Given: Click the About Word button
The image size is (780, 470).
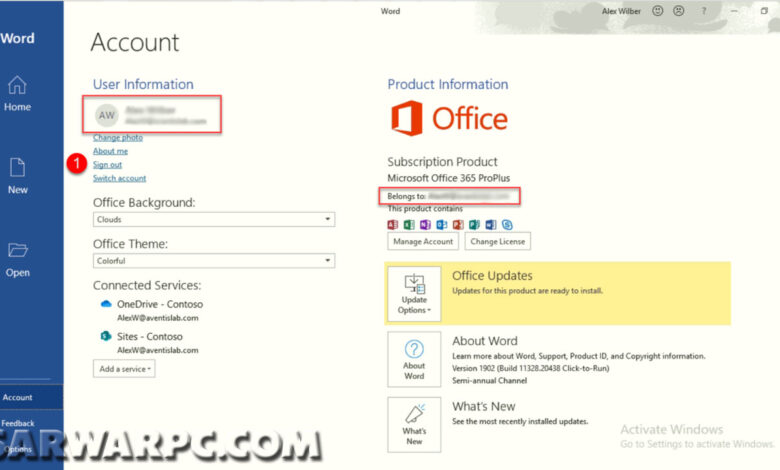Looking at the screenshot, I should coord(414,359).
